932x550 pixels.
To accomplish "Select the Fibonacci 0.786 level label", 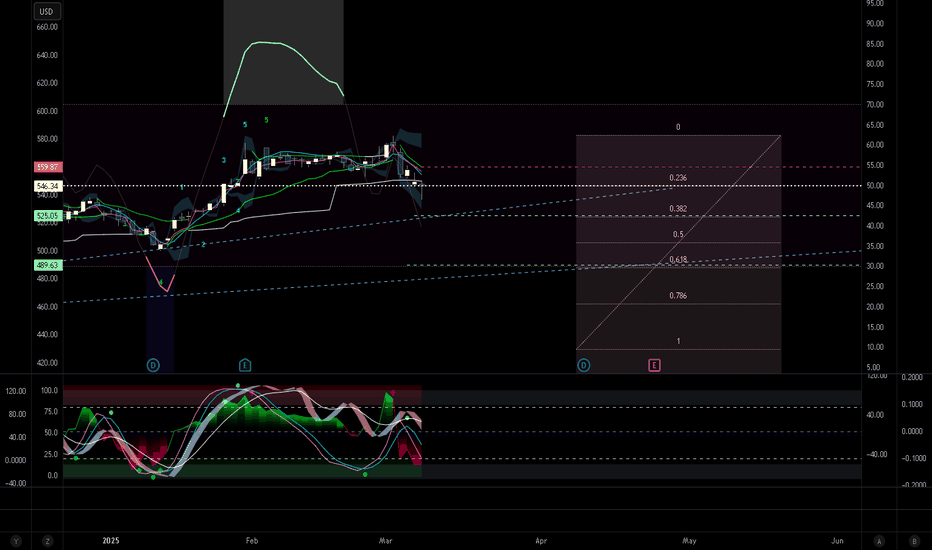I will click(678, 296).
